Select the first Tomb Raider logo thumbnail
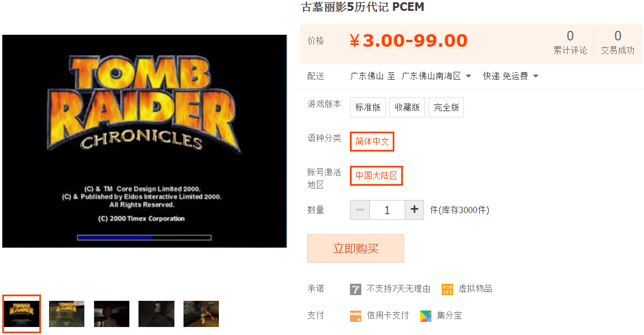The width and height of the screenshot is (644, 335). 22,314
